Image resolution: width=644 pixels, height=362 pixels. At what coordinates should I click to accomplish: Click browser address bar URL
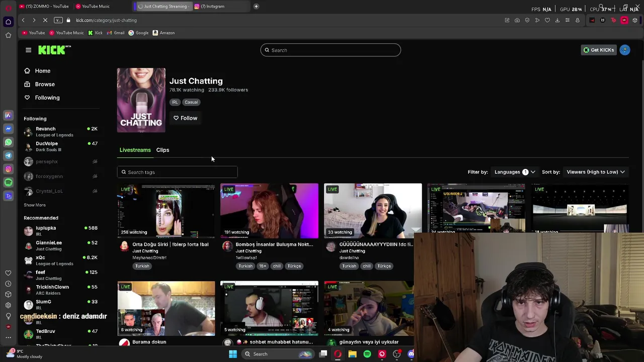click(x=106, y=20)
